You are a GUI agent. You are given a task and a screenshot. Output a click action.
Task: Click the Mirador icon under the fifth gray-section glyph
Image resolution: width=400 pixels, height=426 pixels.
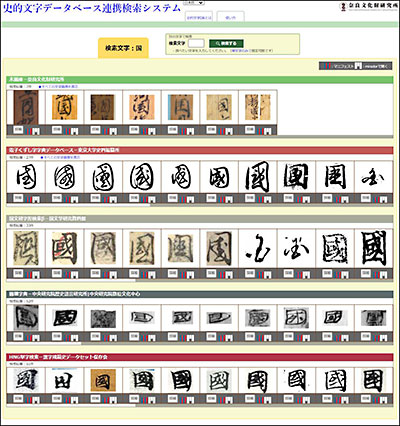click(190, 274)
